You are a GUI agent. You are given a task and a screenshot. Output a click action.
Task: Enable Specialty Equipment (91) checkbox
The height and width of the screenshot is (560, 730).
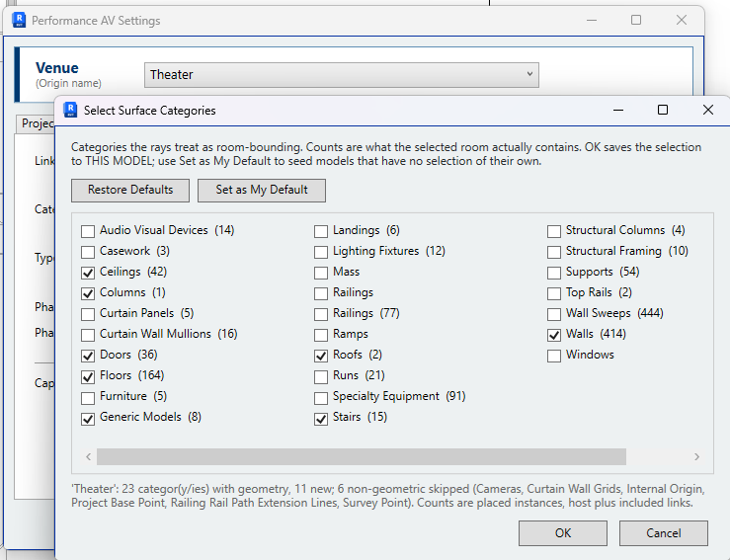(321, 397)
